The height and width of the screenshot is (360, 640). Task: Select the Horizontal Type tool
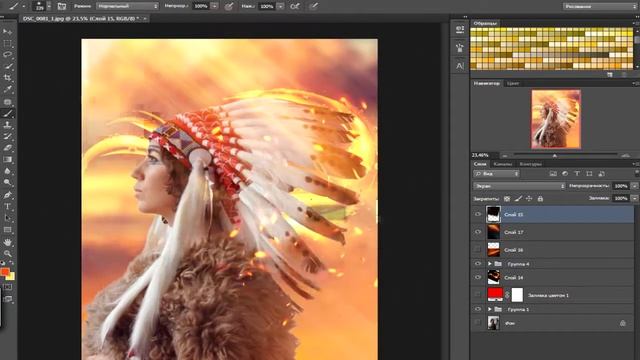click(7, 207)
